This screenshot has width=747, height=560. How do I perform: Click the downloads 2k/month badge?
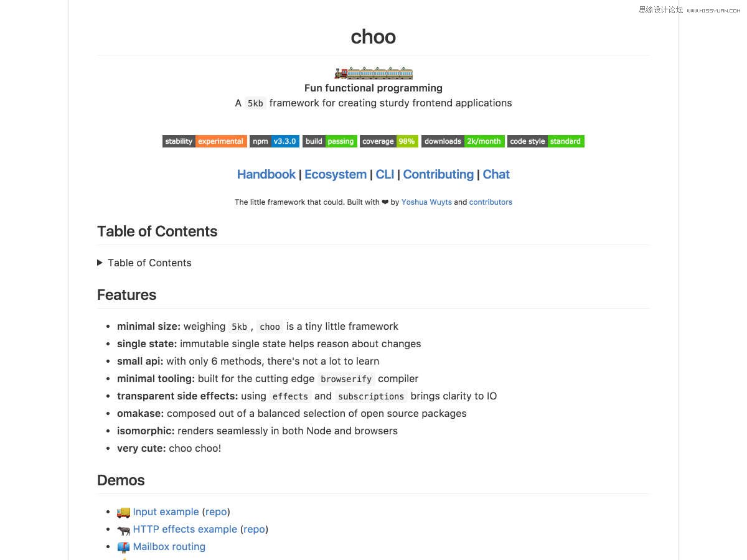click(463, 141)
